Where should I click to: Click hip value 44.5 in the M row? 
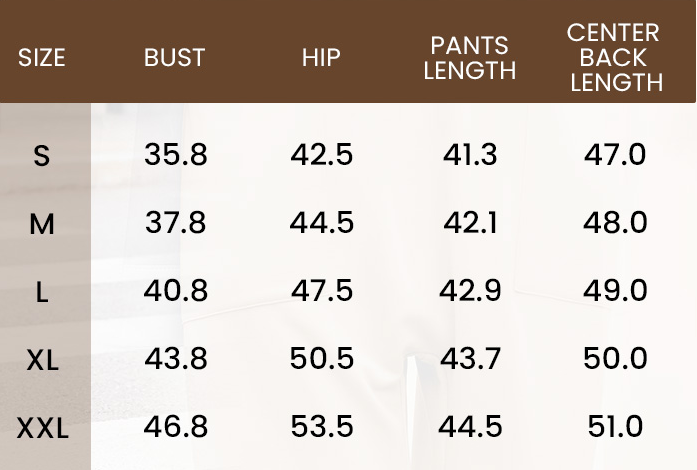(322, 222)
